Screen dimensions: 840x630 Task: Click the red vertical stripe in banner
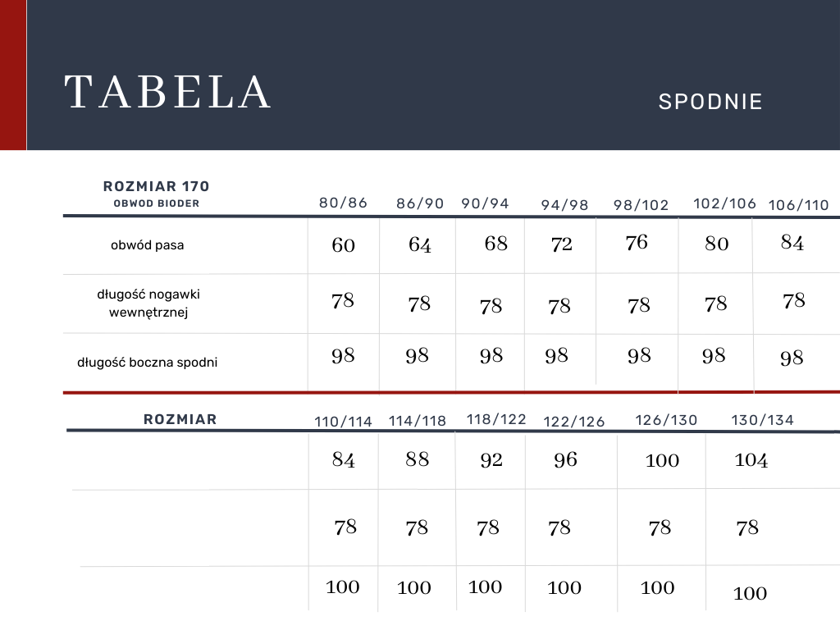[13, 75]
